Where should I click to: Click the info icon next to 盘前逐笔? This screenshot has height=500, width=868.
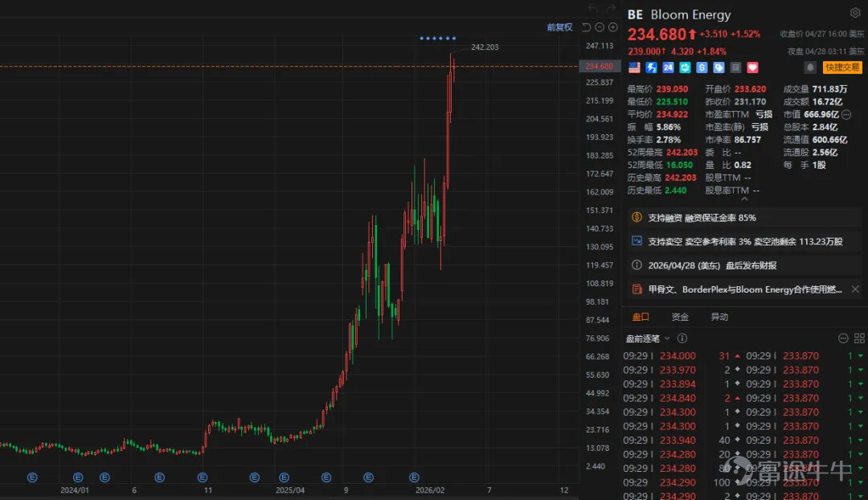[682, 338]
